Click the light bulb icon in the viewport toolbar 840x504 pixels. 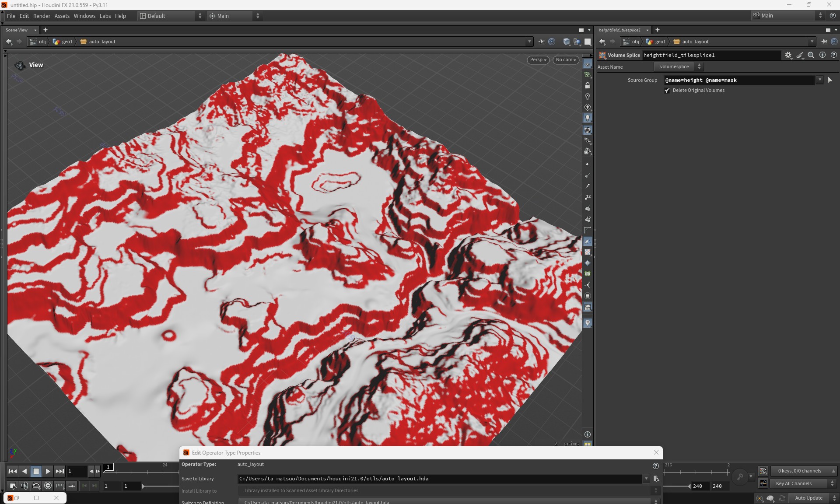(588, 118)
